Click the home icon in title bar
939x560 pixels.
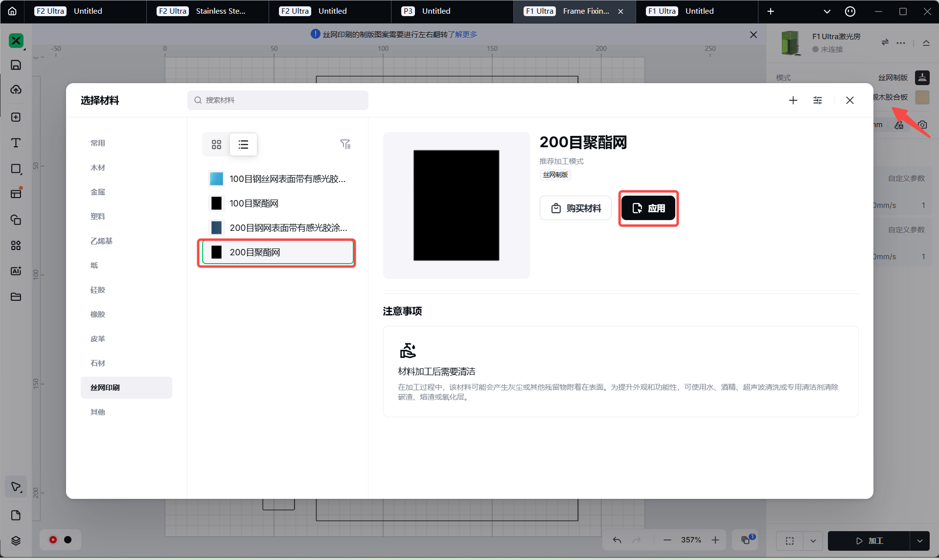(12, 11)
